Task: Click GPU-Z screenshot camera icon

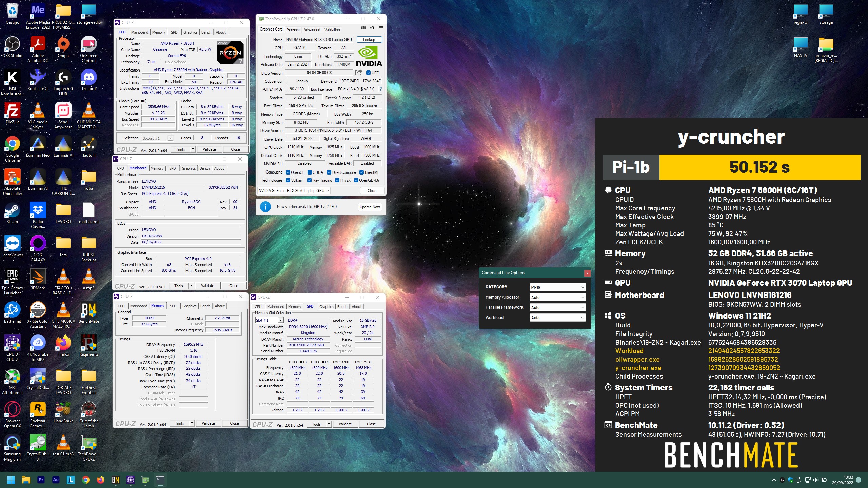Action: click(363, 28)
